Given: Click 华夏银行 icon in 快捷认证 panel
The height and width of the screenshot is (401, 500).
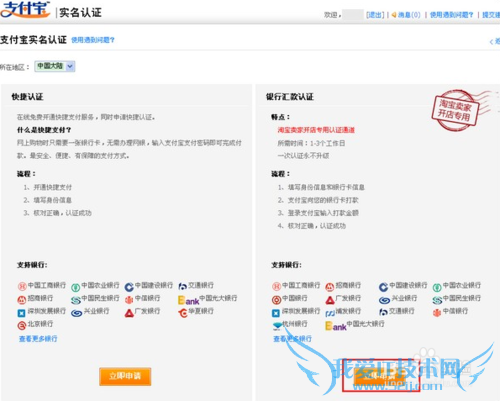Looking at the screenshot, I should coord(183,313).
